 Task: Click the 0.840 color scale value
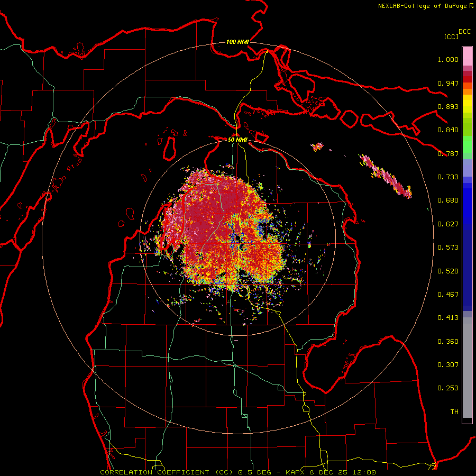point(448,130)
